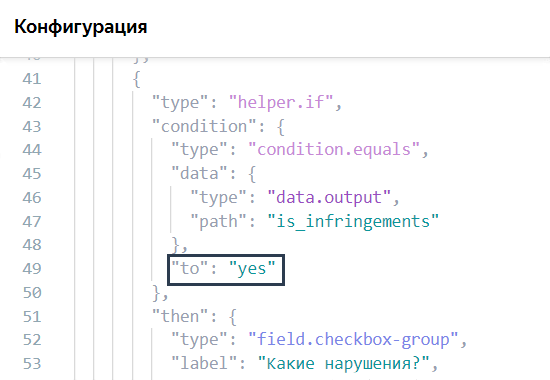
Task: Click line number 42 in gutter
Action: pos(32,102)
